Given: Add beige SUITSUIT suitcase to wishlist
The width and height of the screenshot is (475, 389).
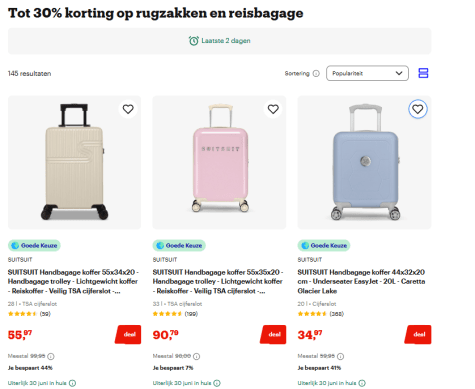Looking at the screenshot, I should point(128,109).
